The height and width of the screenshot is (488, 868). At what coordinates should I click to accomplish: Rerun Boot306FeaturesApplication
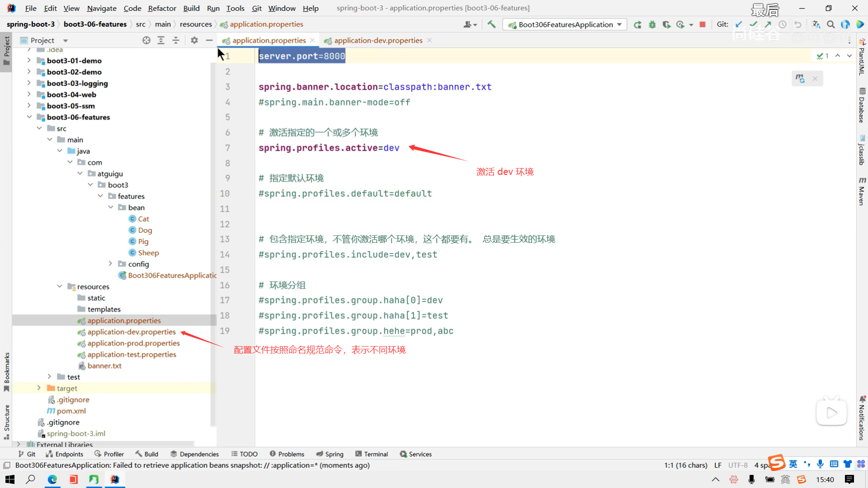pos(637,24)
